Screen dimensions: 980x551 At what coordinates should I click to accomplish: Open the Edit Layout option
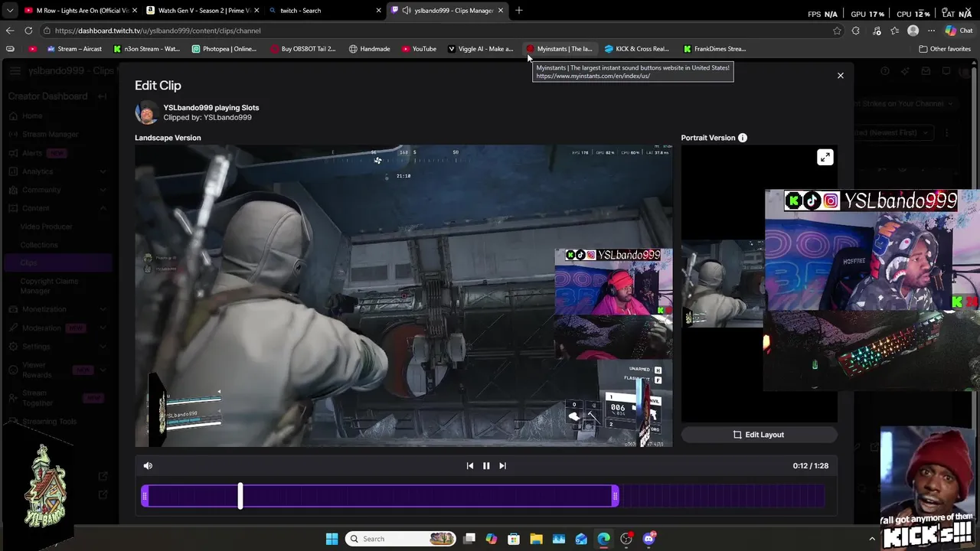tap(759, 435)
